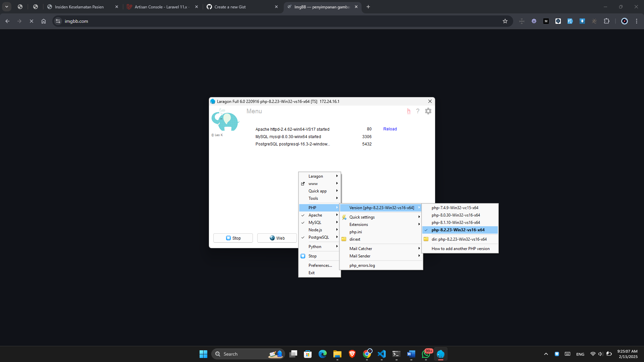Select php-8.1.10-Win32-vs16-x64 version
Viewport: 644px width, 362px height.
[x=460, y=223]
